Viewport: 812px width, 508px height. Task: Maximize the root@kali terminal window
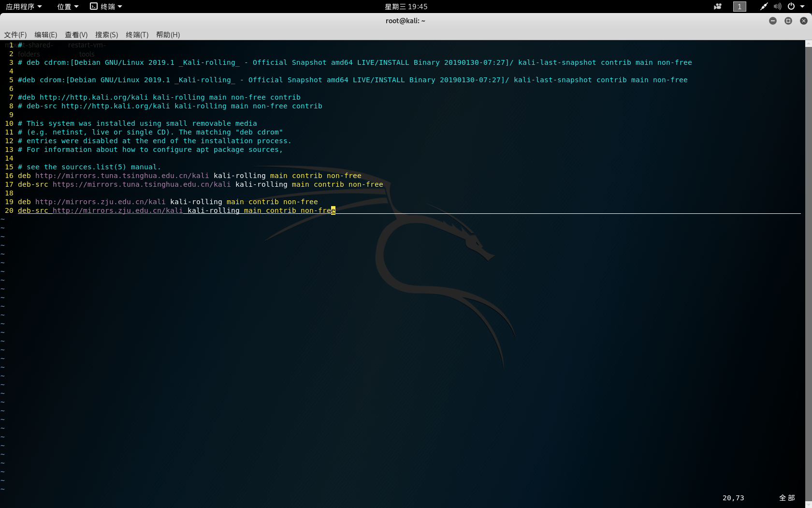[788, 21]
